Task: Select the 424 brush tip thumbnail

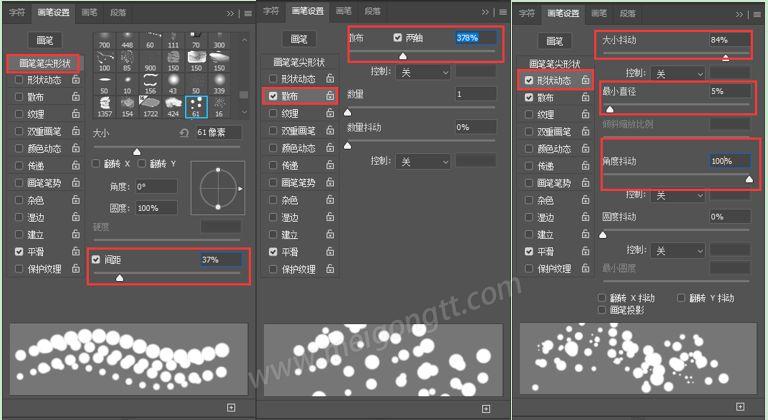Action: (x=173, y=107)
